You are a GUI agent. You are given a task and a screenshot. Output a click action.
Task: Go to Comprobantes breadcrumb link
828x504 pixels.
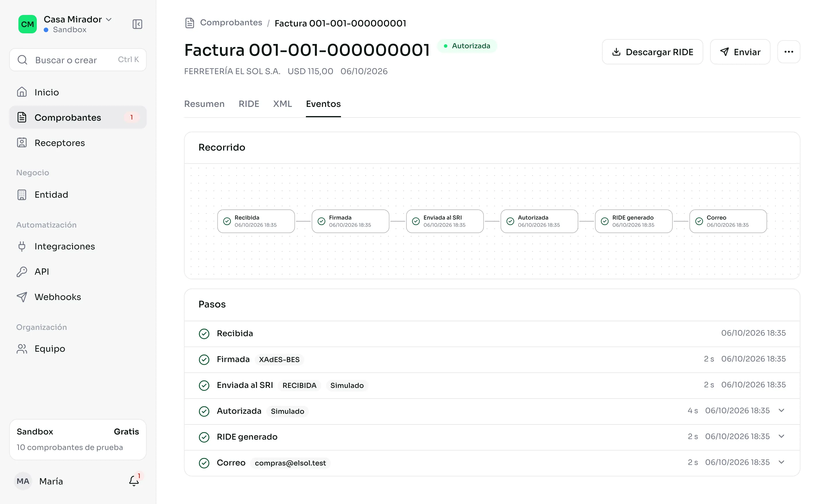[x=231, y=22]
